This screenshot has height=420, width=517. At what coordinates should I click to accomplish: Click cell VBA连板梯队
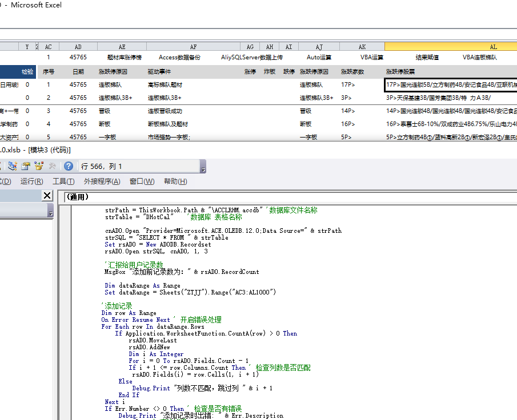(479, 57)
